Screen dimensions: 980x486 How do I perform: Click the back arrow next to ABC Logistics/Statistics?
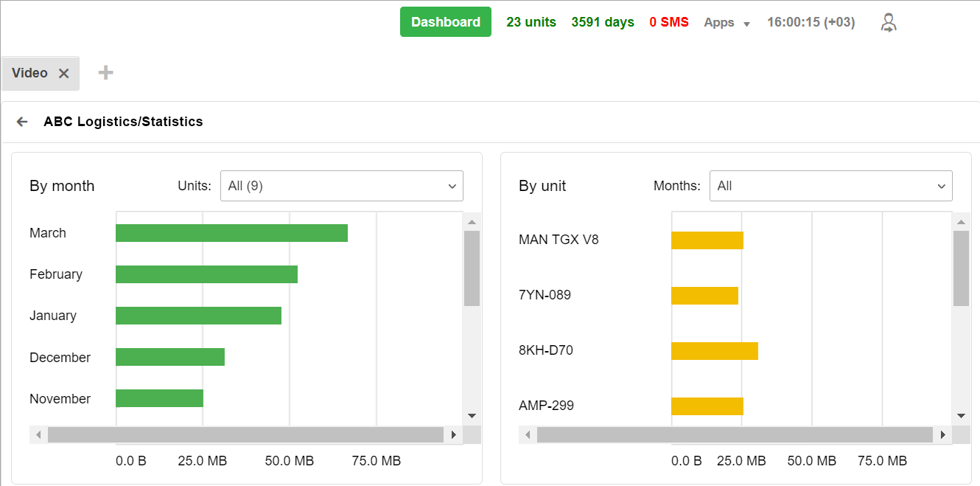(22, 122)
